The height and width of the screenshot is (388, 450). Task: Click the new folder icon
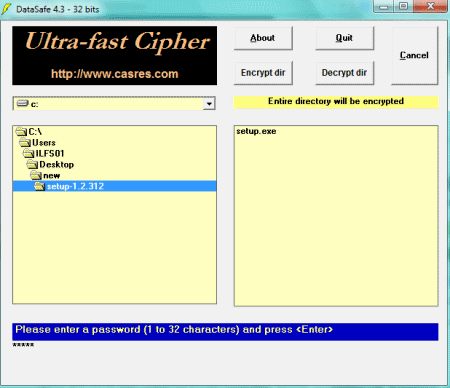tap(36, 175)
